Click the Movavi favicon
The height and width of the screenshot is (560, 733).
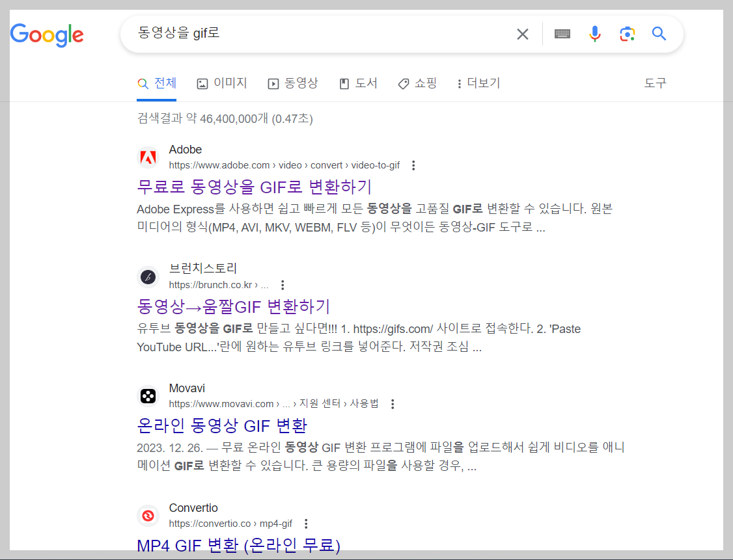pos(148,397)
